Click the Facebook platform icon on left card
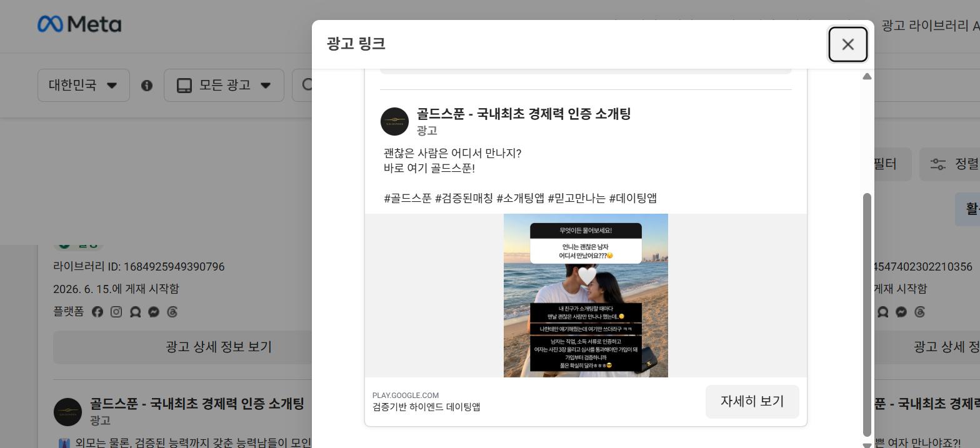 (97, 312)
